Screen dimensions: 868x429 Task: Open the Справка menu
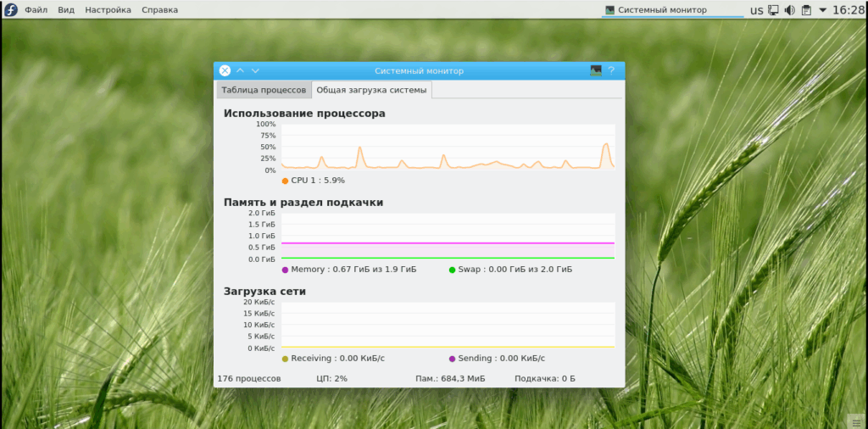click(x=159, y=10)
